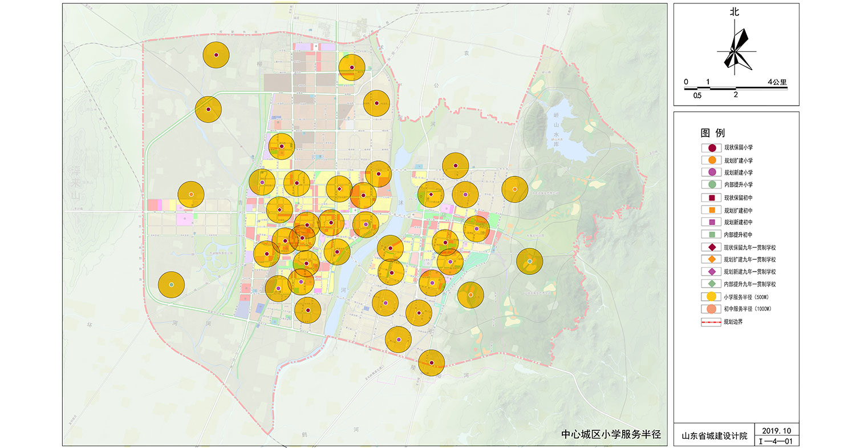Click the 规划扩建小学 legend label
868x448 pixels.
coord(739,161)
